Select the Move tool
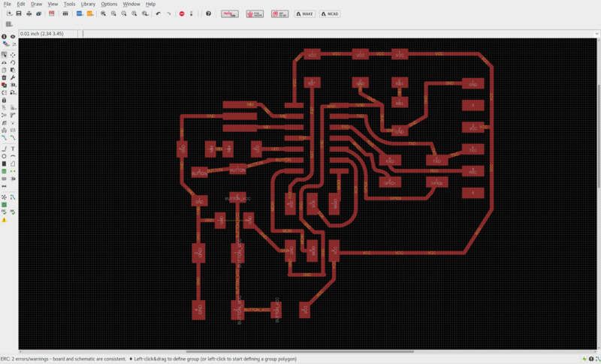This screenshot has width=601, height=364. tap(13, 55)
